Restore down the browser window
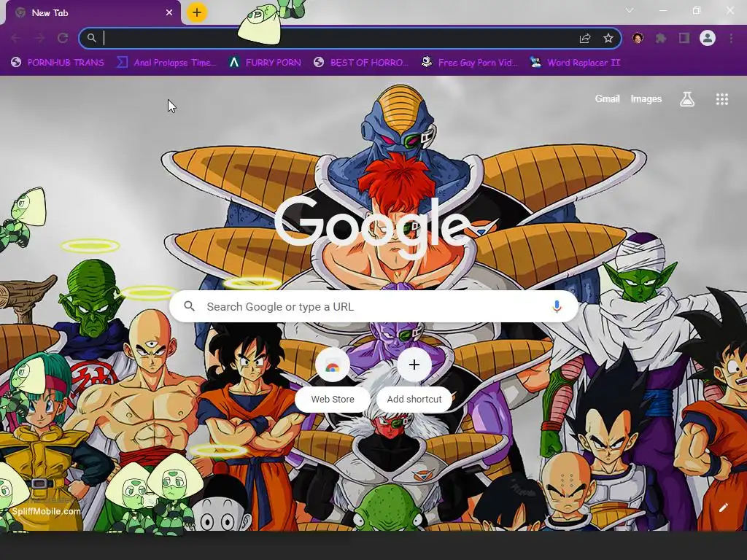This screenshot has height=560, width=747. [x=697, y=10]
